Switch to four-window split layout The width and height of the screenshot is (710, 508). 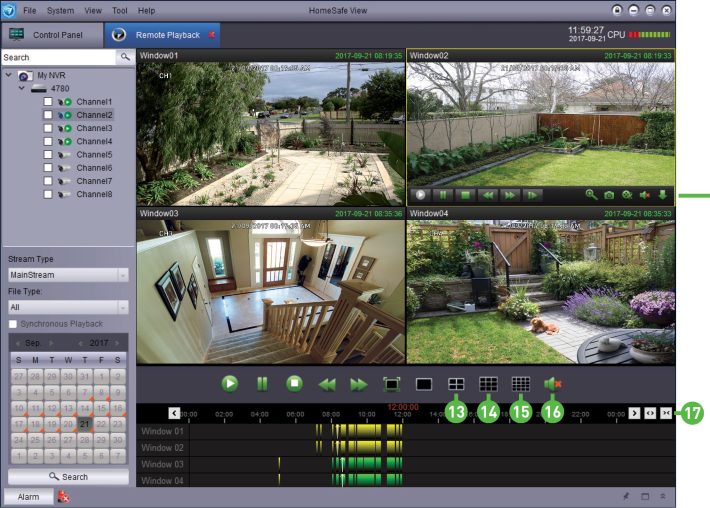[456, 383]
